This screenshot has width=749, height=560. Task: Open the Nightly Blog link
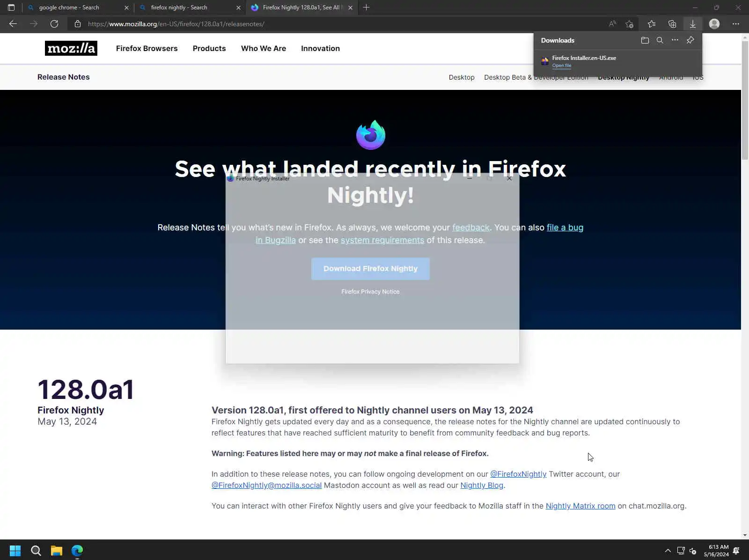(x=482, y=485)
